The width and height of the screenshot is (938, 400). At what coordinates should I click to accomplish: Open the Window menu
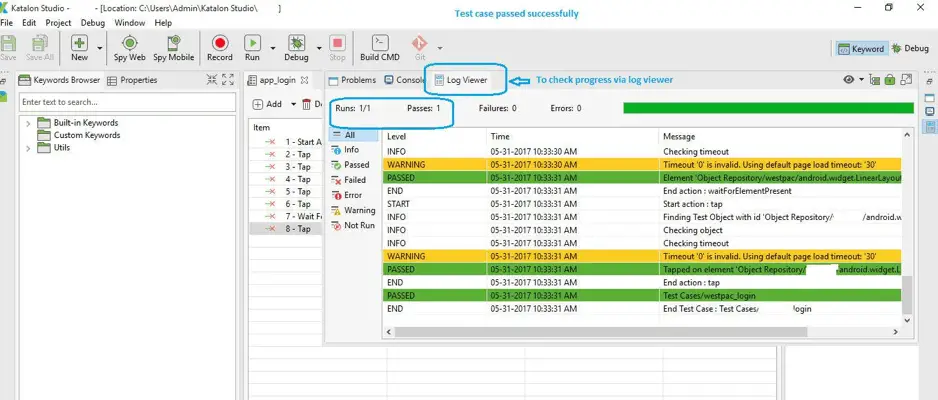tap(130, 23)
